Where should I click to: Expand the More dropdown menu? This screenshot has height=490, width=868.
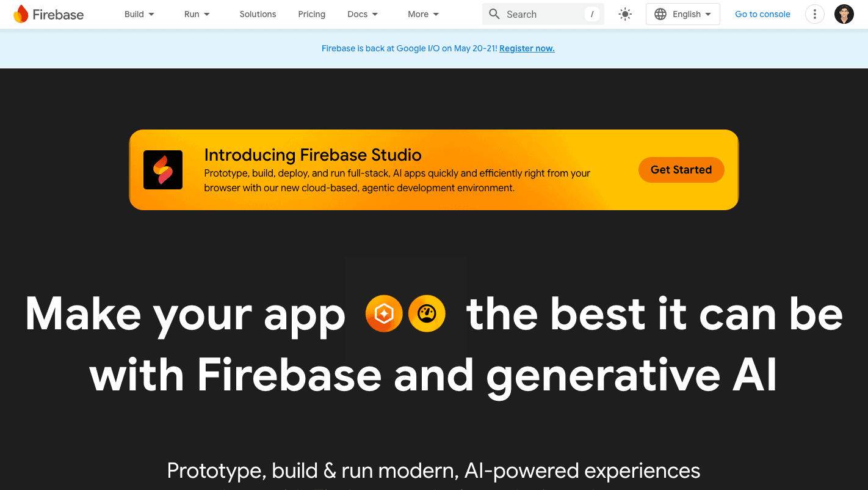coord(424,14)
